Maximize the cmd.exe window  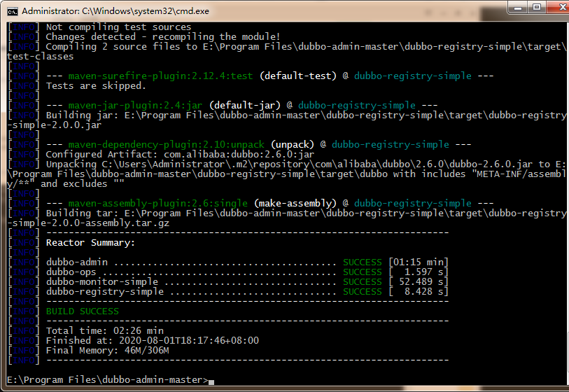pos(537,7)
